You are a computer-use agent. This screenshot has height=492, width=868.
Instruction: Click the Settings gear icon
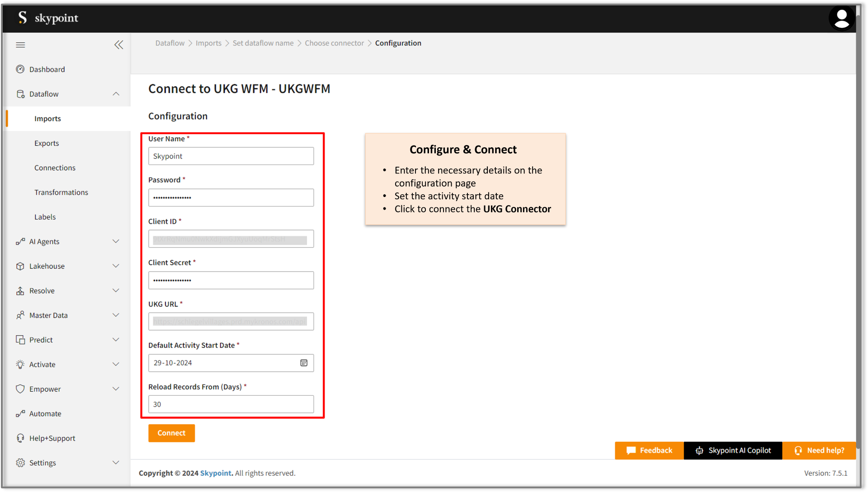click(x=20, y=463)
